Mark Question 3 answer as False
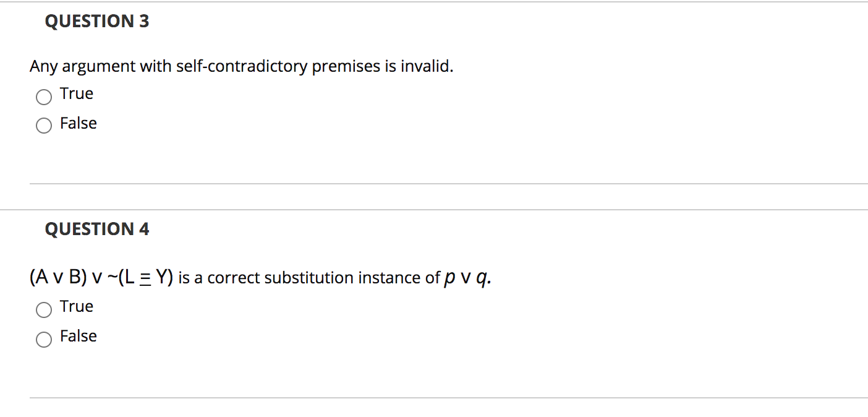The height and width of the screenshot is (417, 868). tap(43, 126)
